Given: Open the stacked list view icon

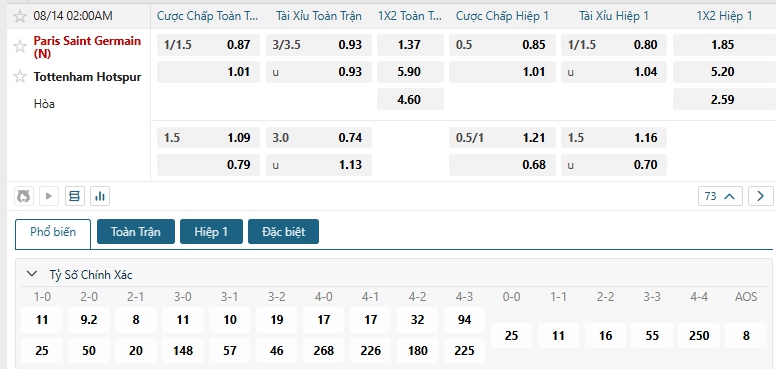Looking at the screenshot, I should [x=74, y=196].
